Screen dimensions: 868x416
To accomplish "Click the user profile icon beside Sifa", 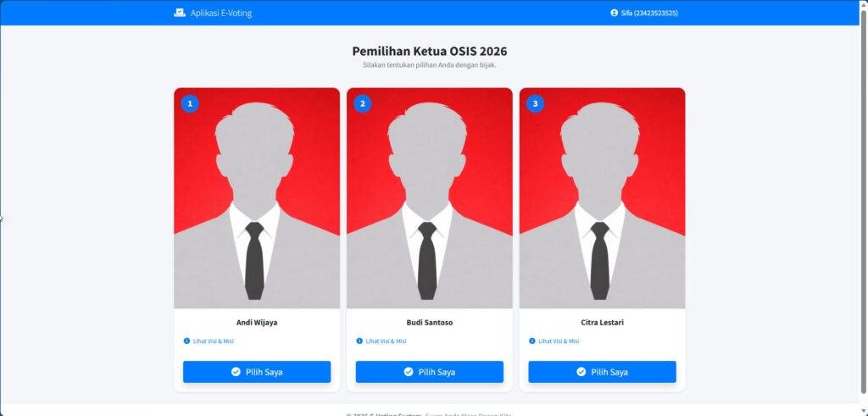I will (614, 13).
